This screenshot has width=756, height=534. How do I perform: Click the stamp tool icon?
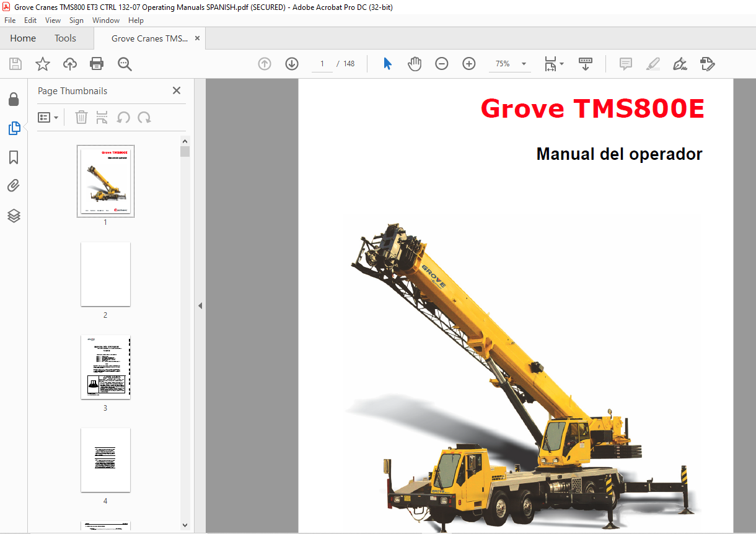pyautogui.click(x=707, y=64)
